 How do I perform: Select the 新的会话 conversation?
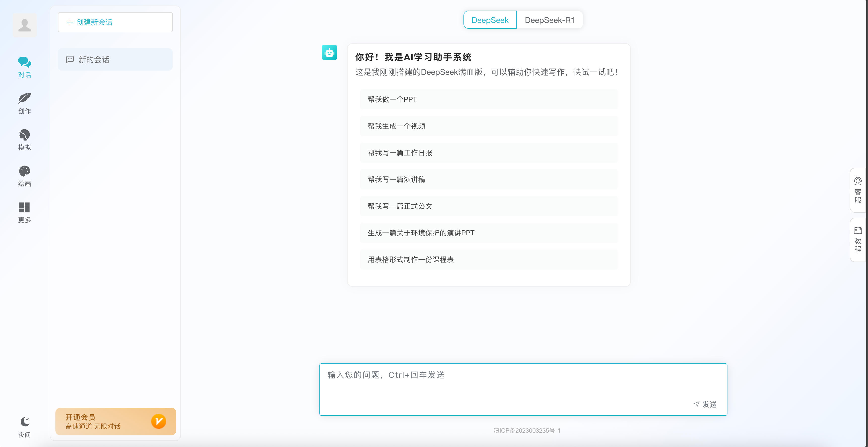coord(115,60)
